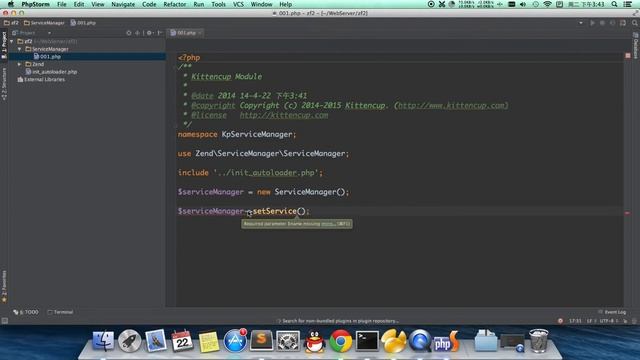Screen dimensions: 640x360
Task: Open Sublime Text icon in Dock
Action: pyautogui.click(x=261, y=340)
